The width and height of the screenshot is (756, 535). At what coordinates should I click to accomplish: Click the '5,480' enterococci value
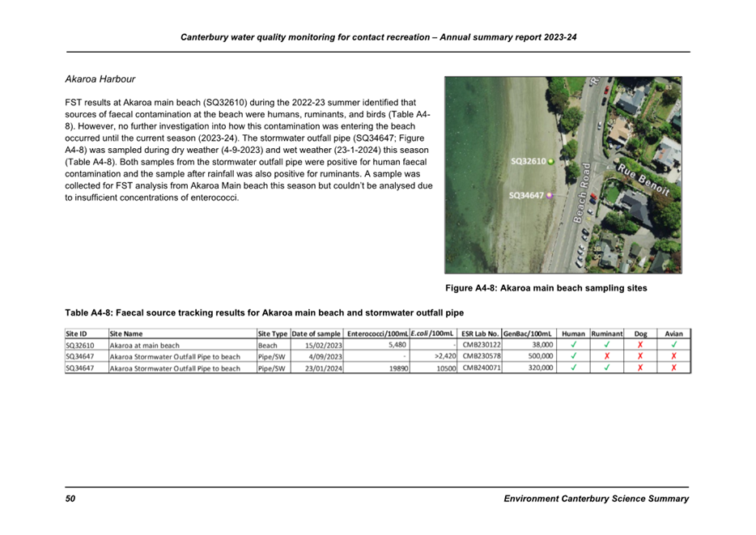(x=397, y=345)
